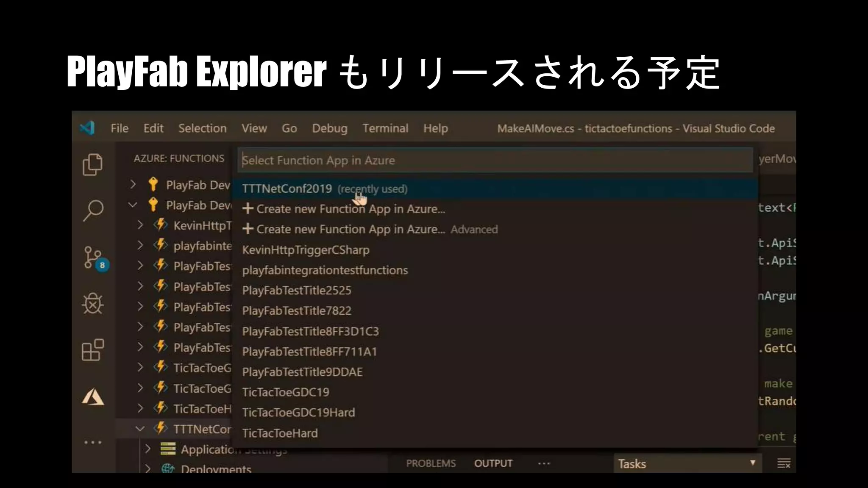Choose playfabintegrationtestfunctions from the list
This screenshot has width=868, height=488.
[x=495, y=270]
